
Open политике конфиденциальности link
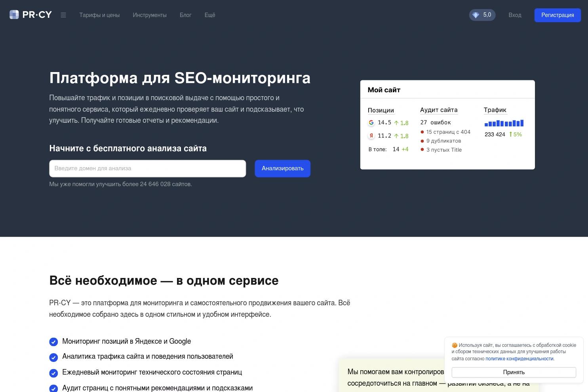click(519, 359)
